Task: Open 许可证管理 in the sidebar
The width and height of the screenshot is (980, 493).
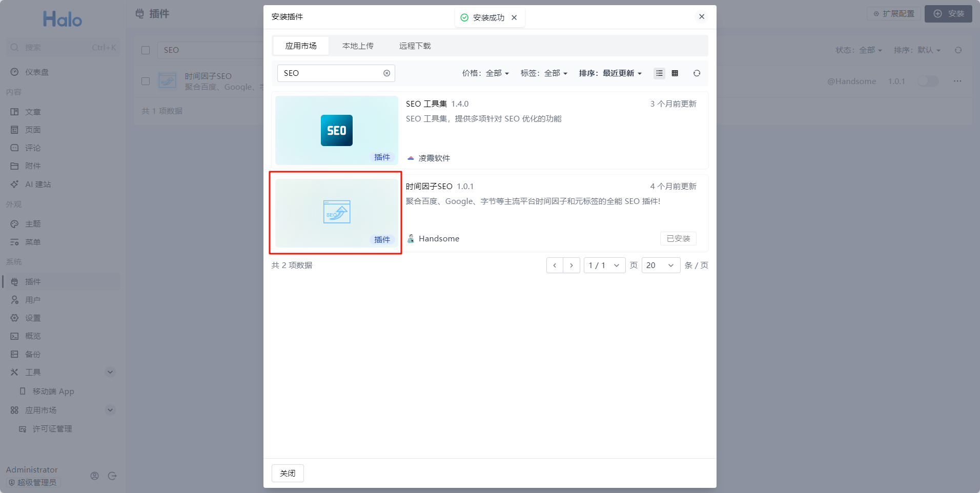Action: pyautogui.click(x=63, y=429)
